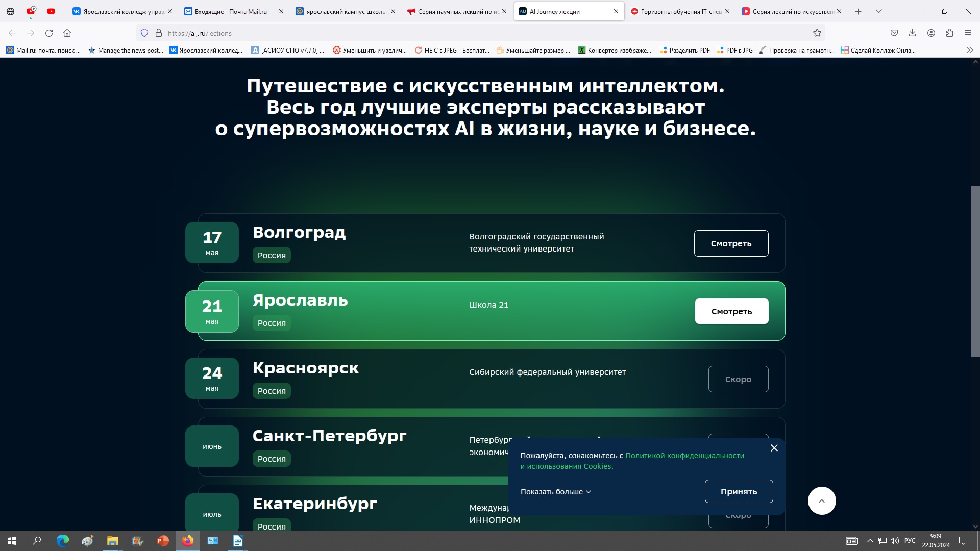Click the Firefox reload page icon

tap(49, 33)
